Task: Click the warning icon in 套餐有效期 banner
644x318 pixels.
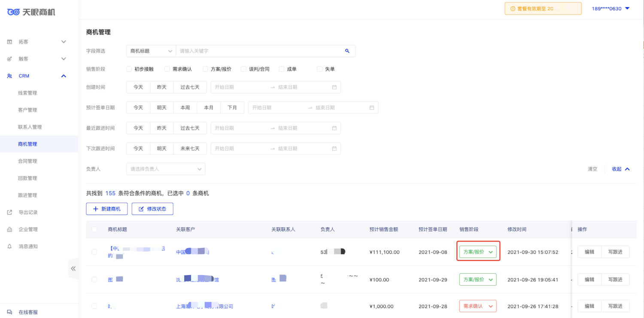Action: (512, 9)
